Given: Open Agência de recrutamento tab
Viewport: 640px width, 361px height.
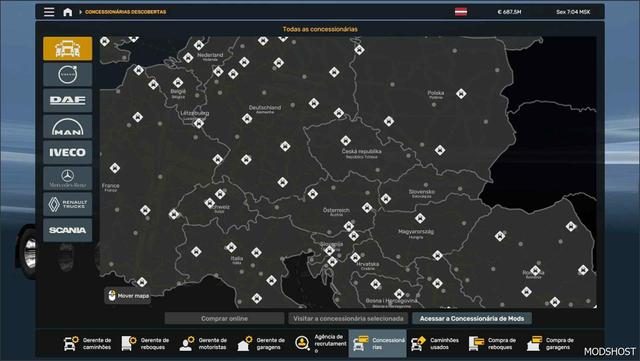Looking at the screenshot, I should click(x=320, y=343).
